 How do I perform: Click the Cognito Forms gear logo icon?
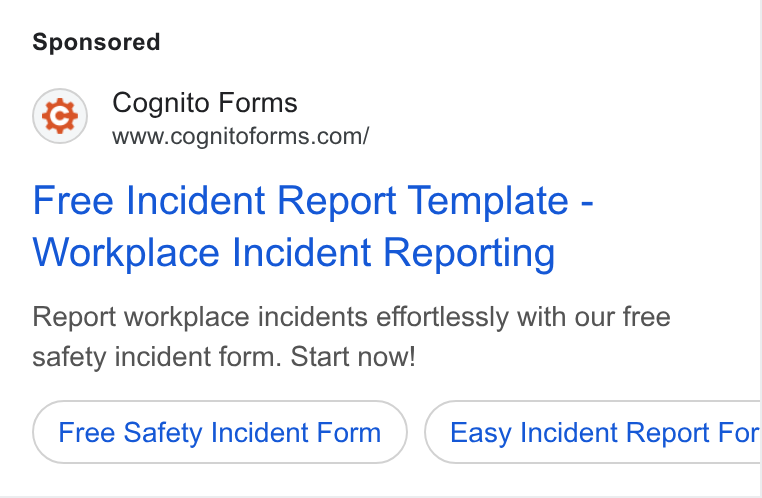60,116
